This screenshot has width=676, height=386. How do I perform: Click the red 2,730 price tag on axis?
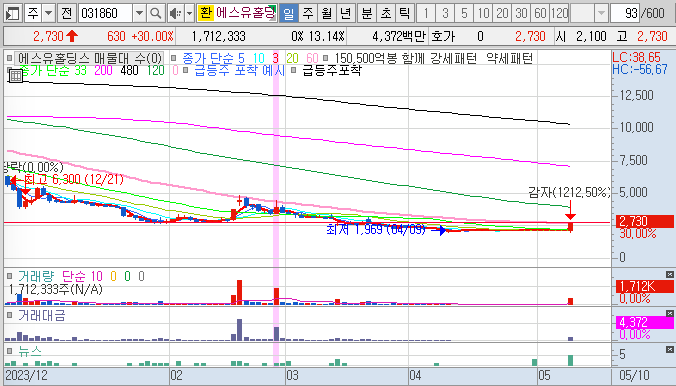pos(645,222)
